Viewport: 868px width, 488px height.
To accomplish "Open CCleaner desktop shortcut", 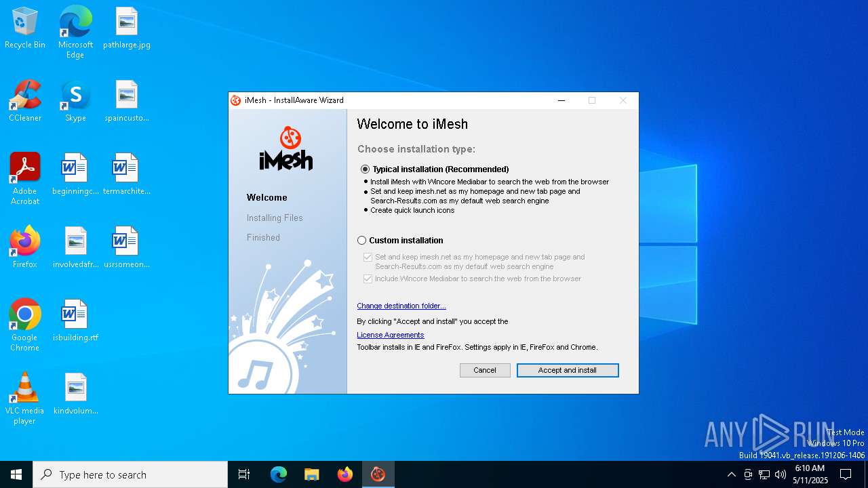I will 25,101.
